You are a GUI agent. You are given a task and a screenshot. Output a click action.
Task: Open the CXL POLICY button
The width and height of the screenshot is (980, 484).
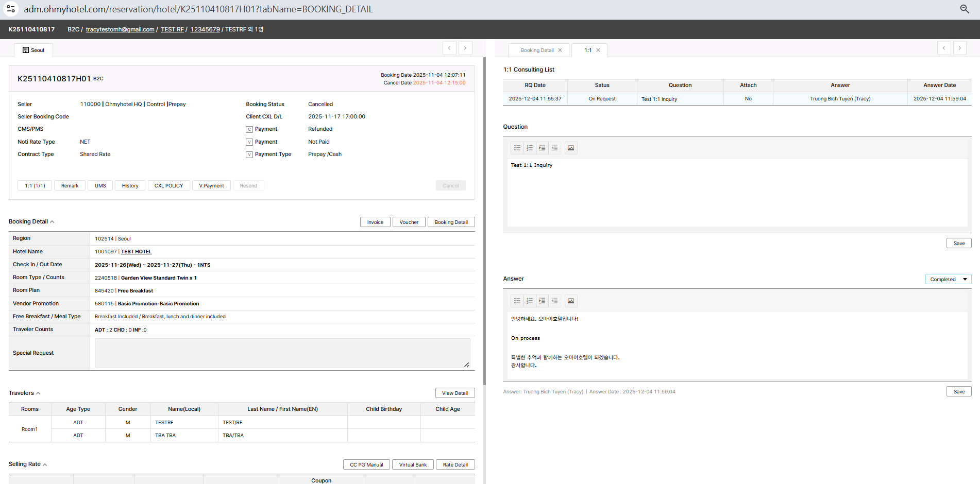tap(168, 186)
